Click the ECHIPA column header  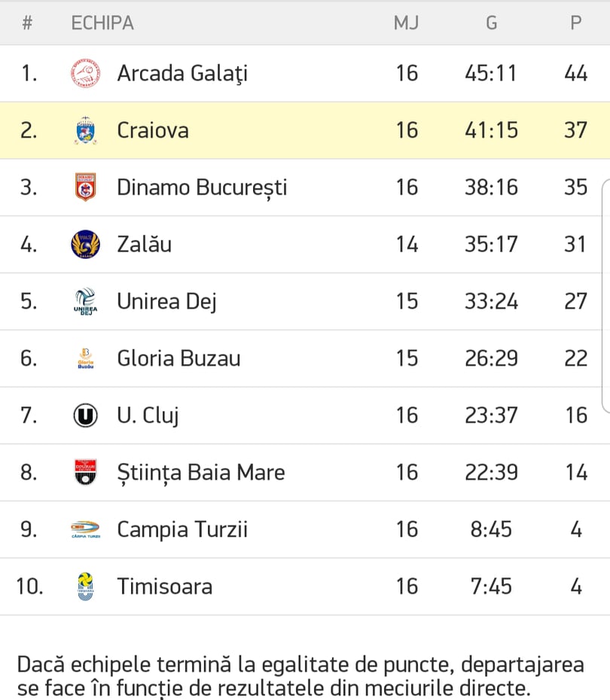click(102, 23)
